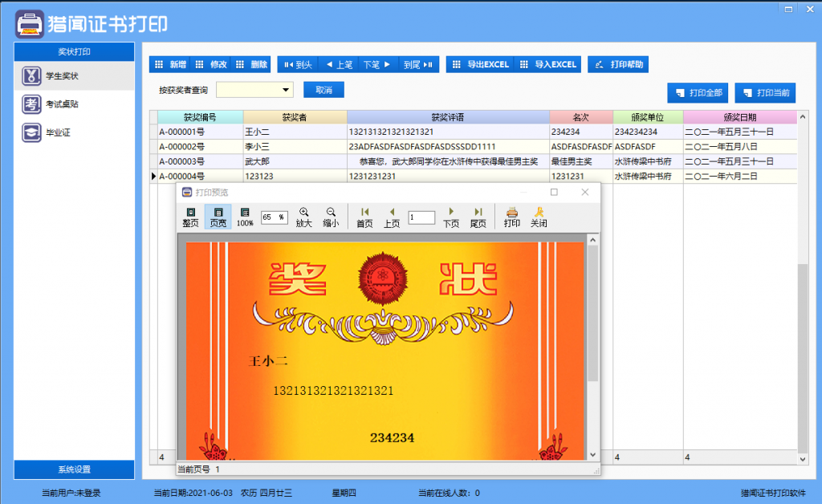Click the 关闭 close icon in preview toolbar
Image resolution: width=822 pixels, height=504 pixels.
tap(539, 217)
